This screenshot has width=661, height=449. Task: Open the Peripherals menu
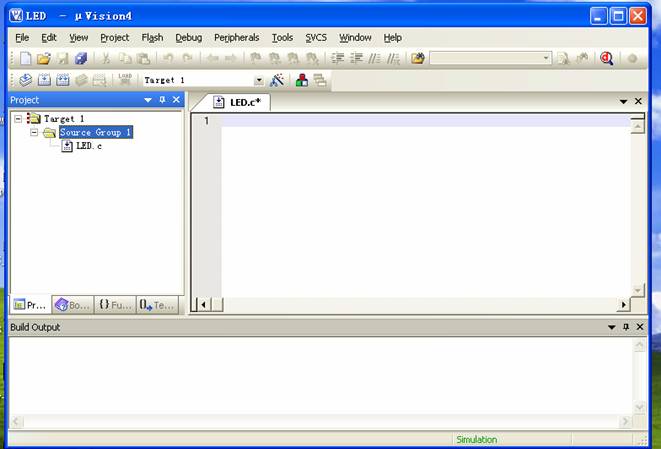(x=236, y=38)
